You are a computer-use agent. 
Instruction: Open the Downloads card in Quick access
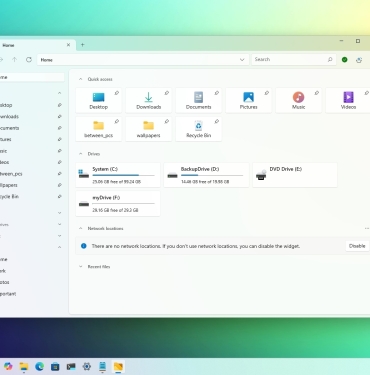[149, 100]
